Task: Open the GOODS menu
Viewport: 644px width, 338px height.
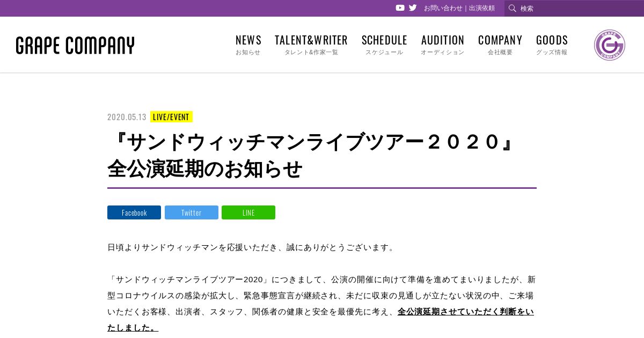Action: (552, 45)
